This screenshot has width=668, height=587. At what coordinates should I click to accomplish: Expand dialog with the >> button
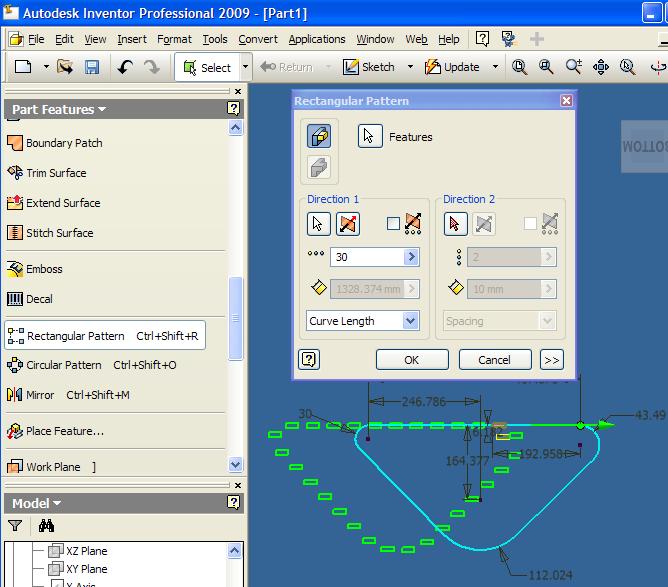[x=552, y=360]
